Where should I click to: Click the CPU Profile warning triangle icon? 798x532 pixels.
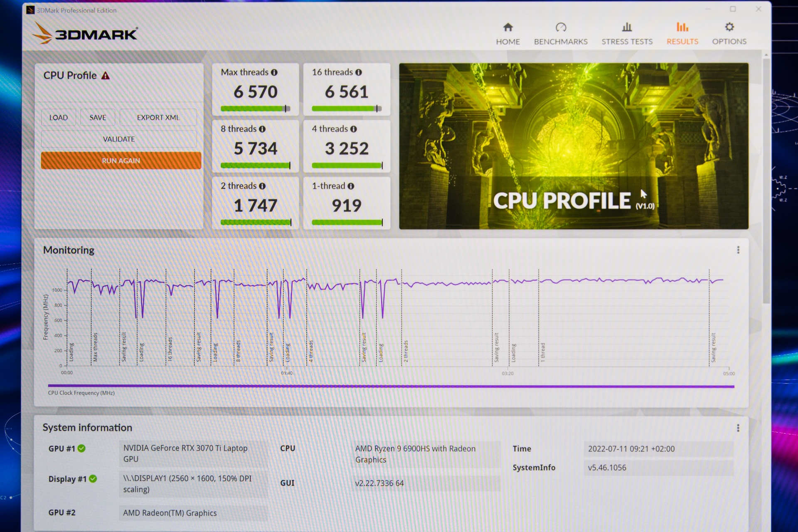coord(106,76)
